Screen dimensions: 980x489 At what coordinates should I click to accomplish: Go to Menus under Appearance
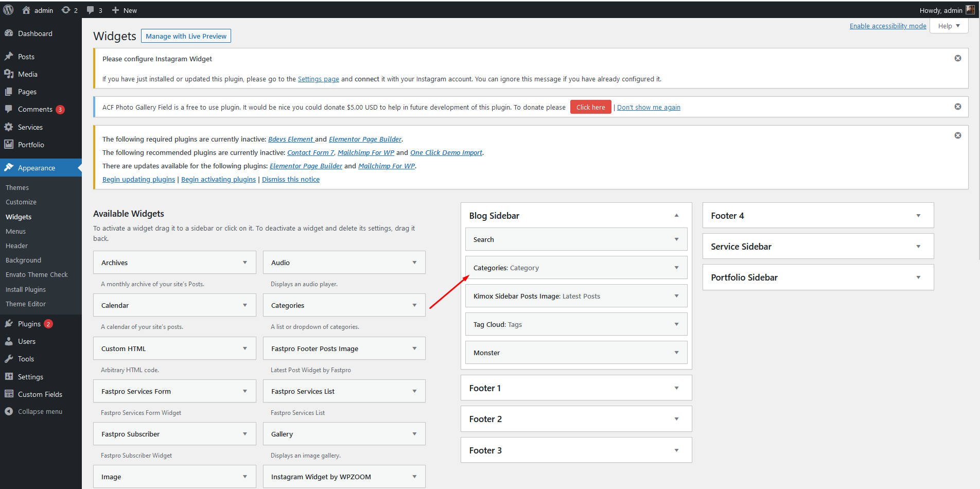[x=15, y=232]
